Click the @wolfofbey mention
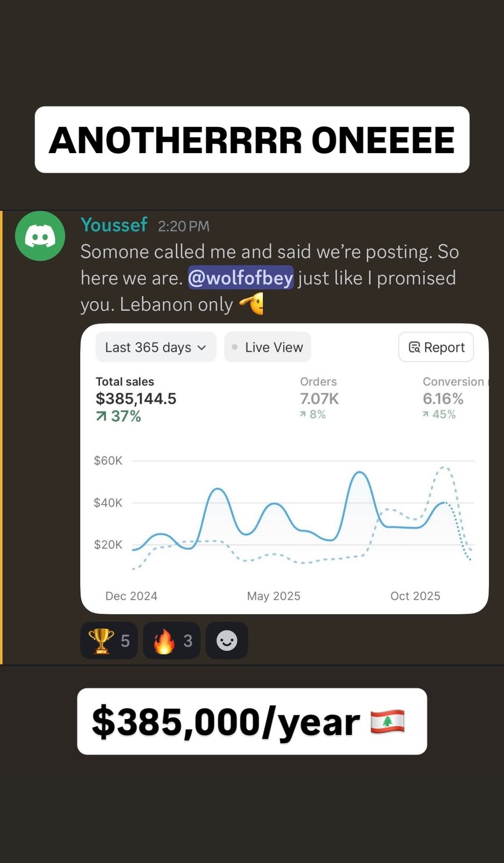Viewport: 504px width, 863px height. (240, 278)
